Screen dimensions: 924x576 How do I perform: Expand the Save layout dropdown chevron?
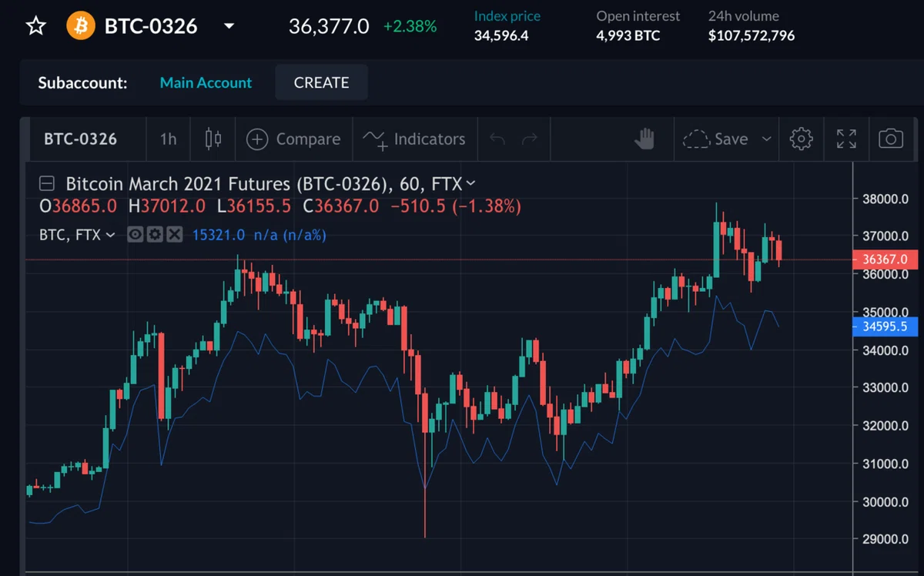(x=766, y=139)
